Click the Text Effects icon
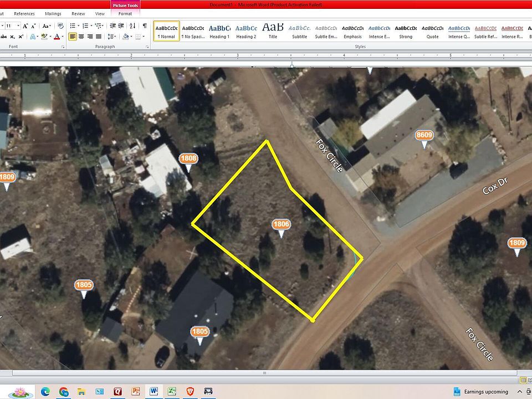This screenshot has height=399, width=532. [x=33, y=37]
